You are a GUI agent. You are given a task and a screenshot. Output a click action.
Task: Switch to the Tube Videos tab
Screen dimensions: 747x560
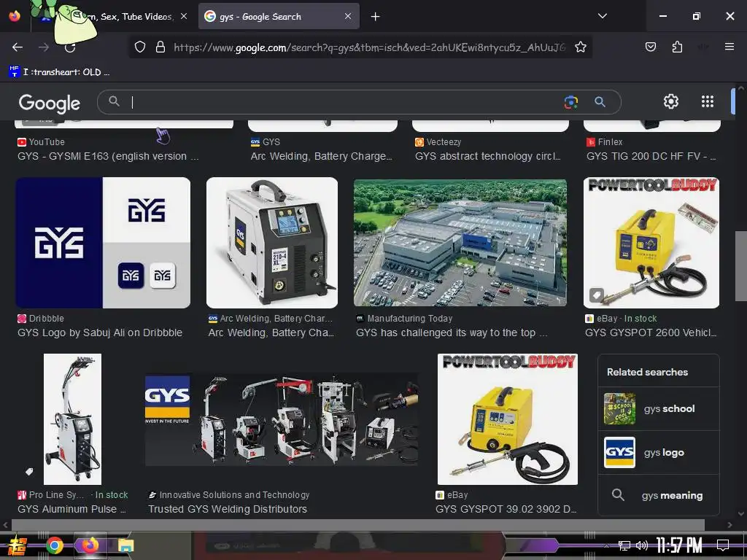tap(115, 17)
